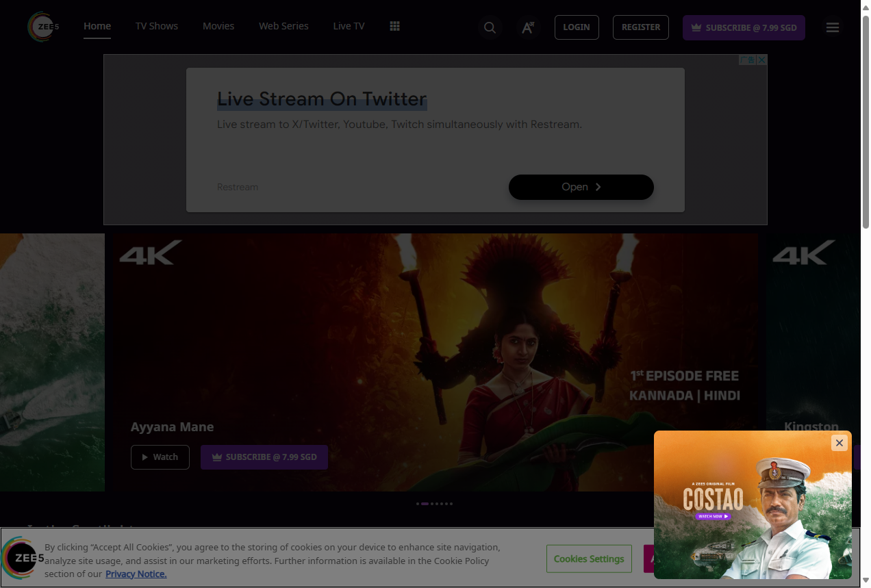Go to TV Shows tab
871x588 pixels.
[x=156, y=26]
